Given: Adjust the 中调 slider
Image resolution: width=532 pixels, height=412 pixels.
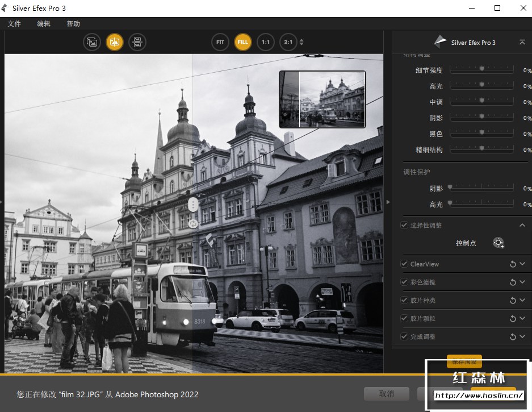Looking at the screenshot, I should tap(481, 101).
